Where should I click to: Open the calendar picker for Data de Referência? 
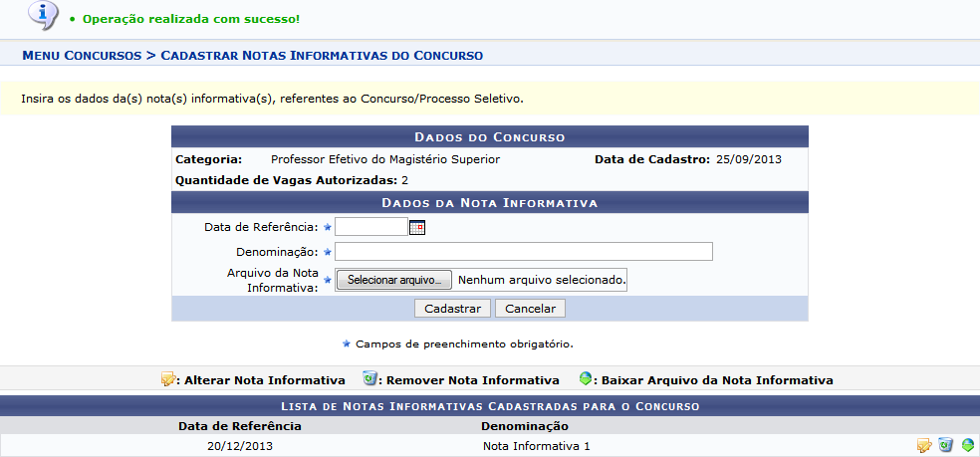417,227
